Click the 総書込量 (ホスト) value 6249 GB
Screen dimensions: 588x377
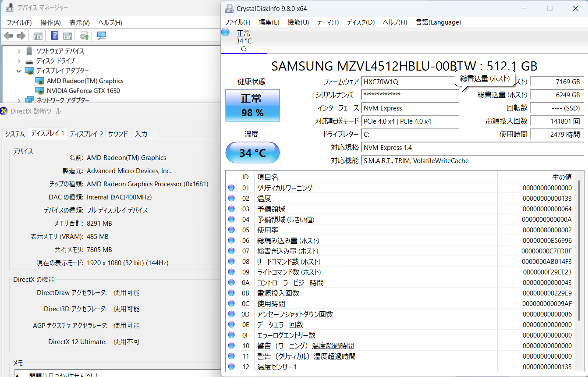point(557,95)
